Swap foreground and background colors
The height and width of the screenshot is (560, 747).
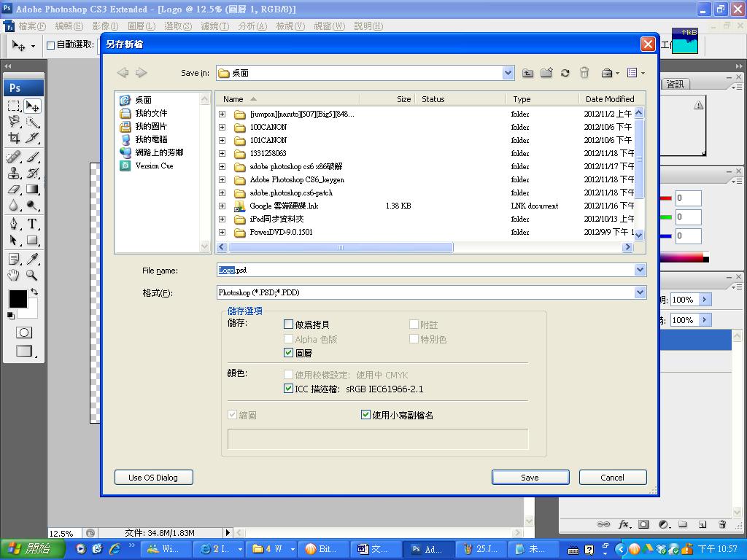pyautogui.click(x=34, y=292)
